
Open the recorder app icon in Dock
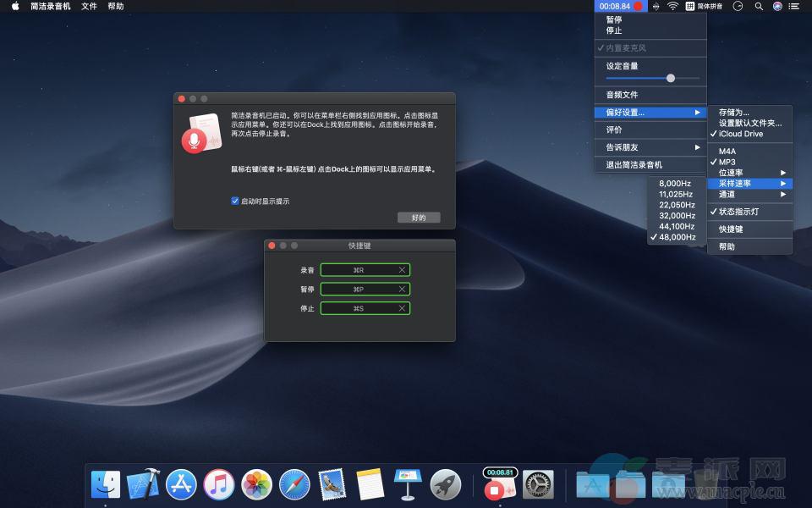tap(499, 486)
